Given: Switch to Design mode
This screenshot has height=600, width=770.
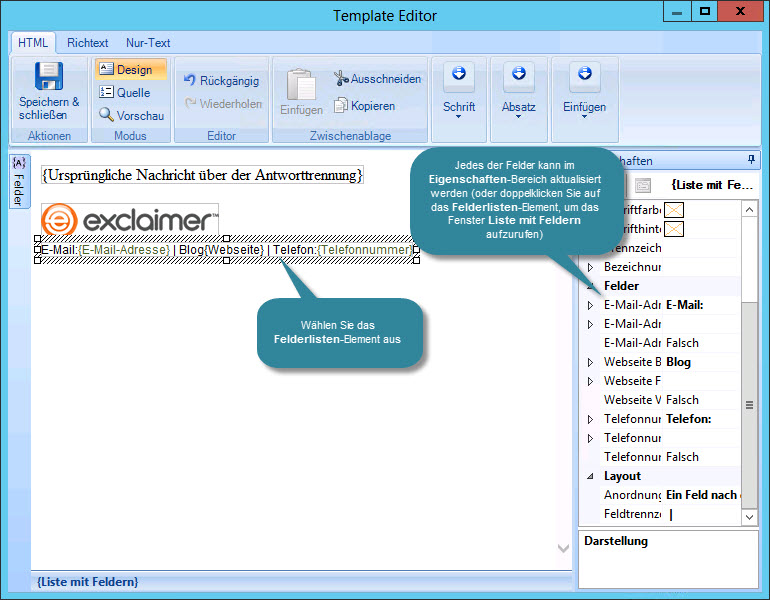Looking at the screenshot, I should pos(130,69).
